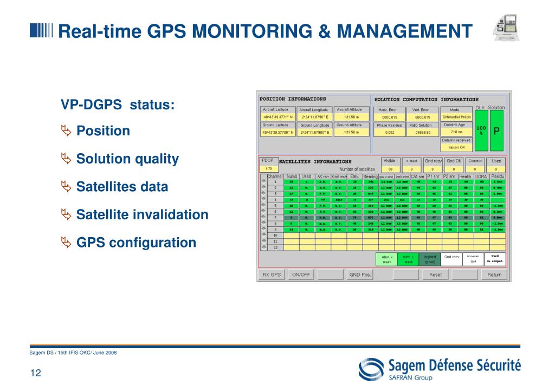The height and width of the screenshot is (392, 555).
Task: Toggle the diamond selector for channel 7
Action: tap(263, 217)
